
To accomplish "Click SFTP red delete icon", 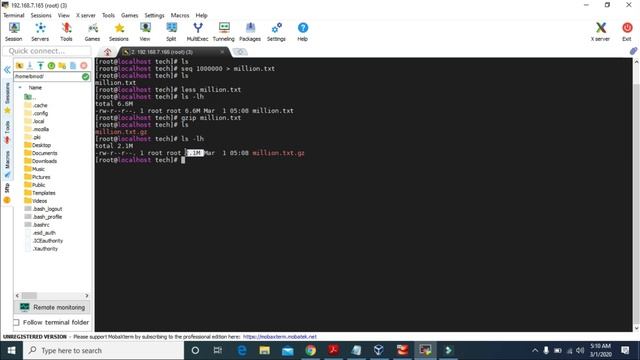I will tap(84, 66).
